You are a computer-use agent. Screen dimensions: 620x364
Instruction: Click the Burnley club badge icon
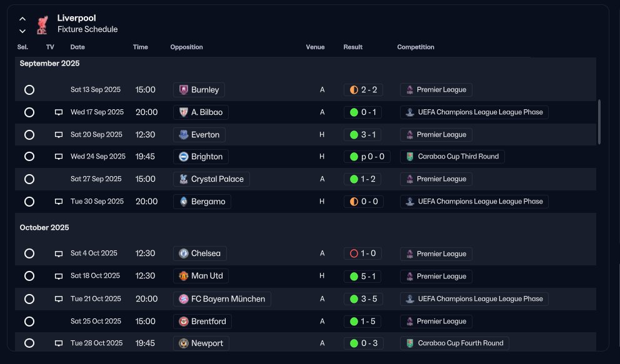coord(184,90)
